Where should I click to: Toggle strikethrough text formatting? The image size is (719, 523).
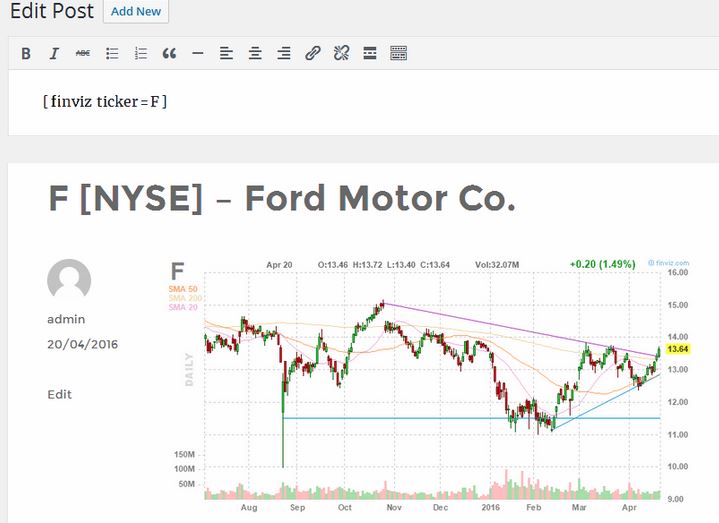click(x=83, y=53)
